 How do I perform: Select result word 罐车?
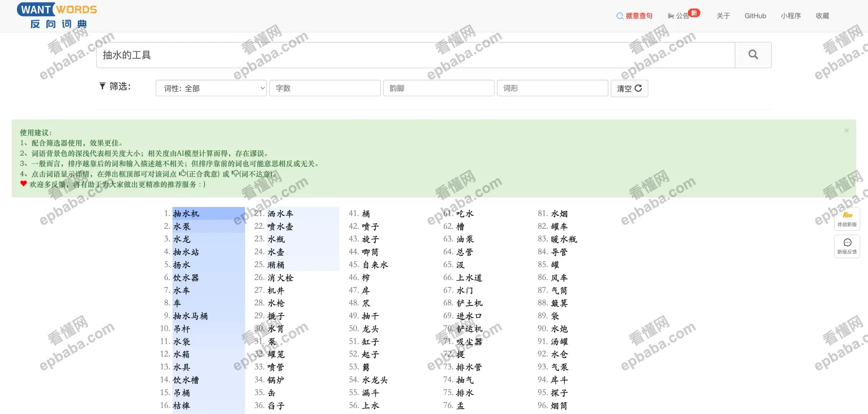coord(560,226)
